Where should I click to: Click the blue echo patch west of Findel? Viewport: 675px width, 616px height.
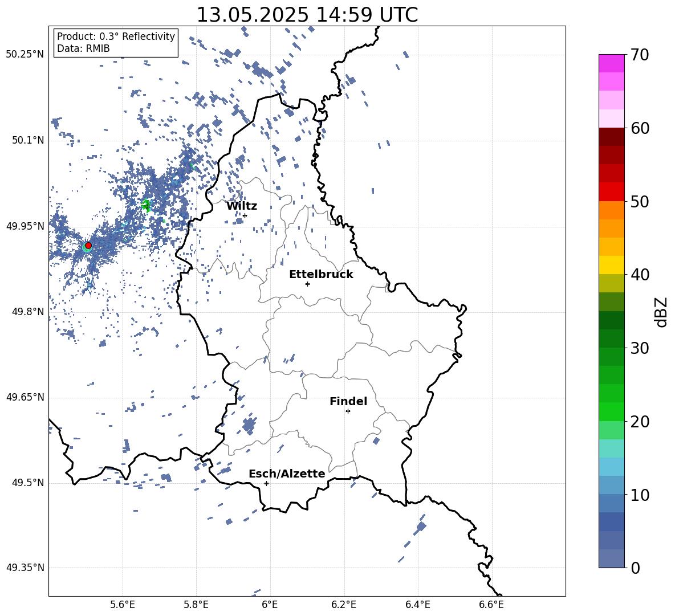pos(249,425)
